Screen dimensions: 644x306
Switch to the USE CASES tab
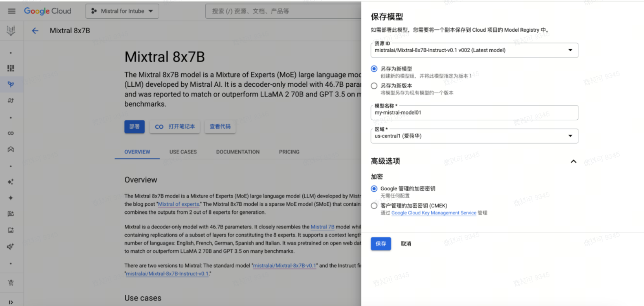point(183,152)
